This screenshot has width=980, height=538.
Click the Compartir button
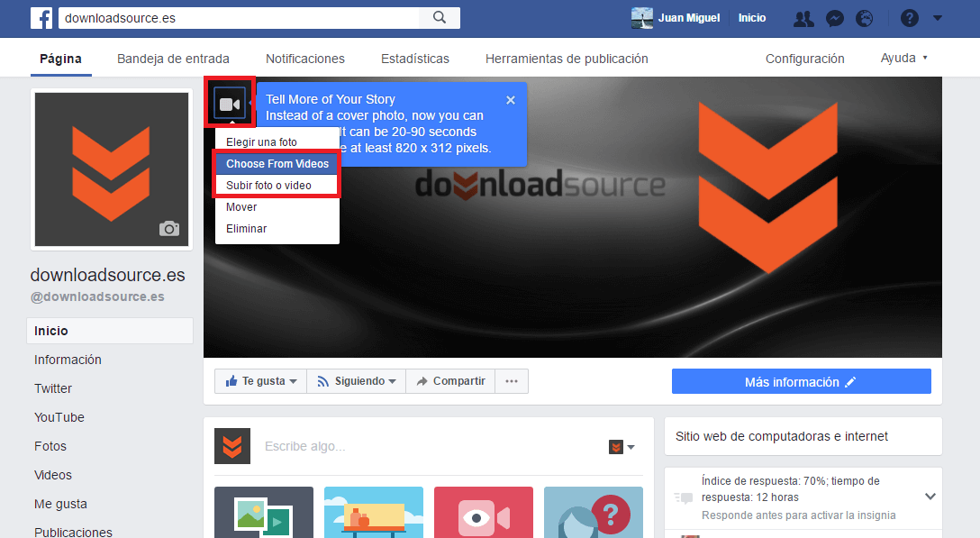450,381
